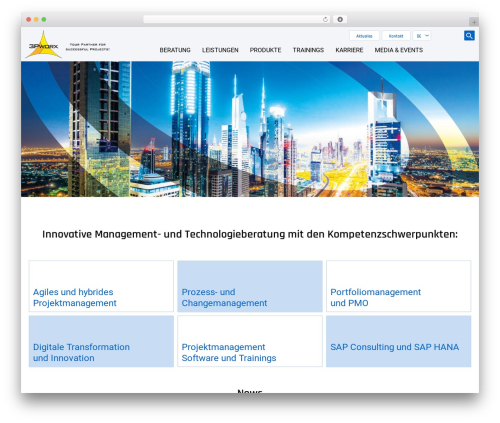Image resolution: width=500 pixels, height=423 pixels.
Task: Click the blue search magnifier icon
Action: (x=469, y=36)
